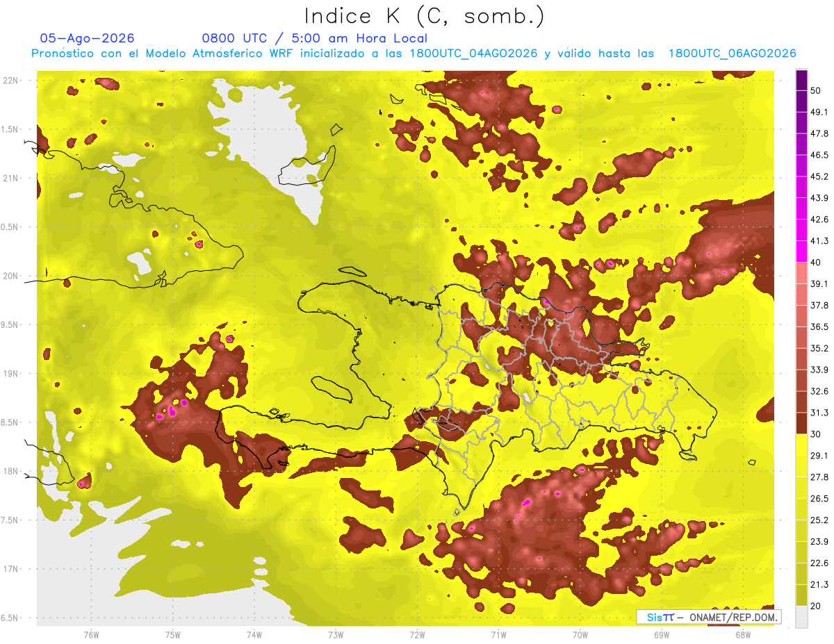Click '0800 UTC / 5:00 am Hora Local'
Screen dimensions: 834x644
click(x=314, y=38)
